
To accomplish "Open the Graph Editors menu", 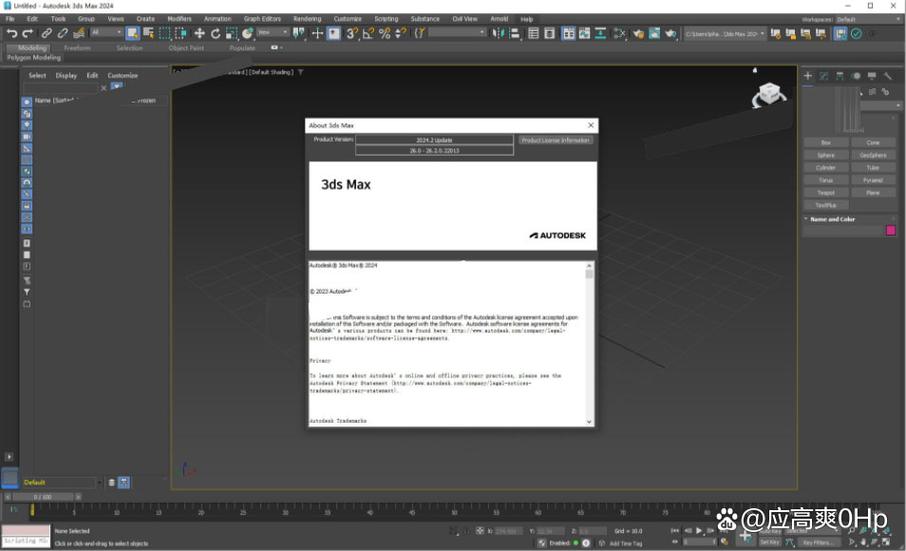I will pos(262,19).
